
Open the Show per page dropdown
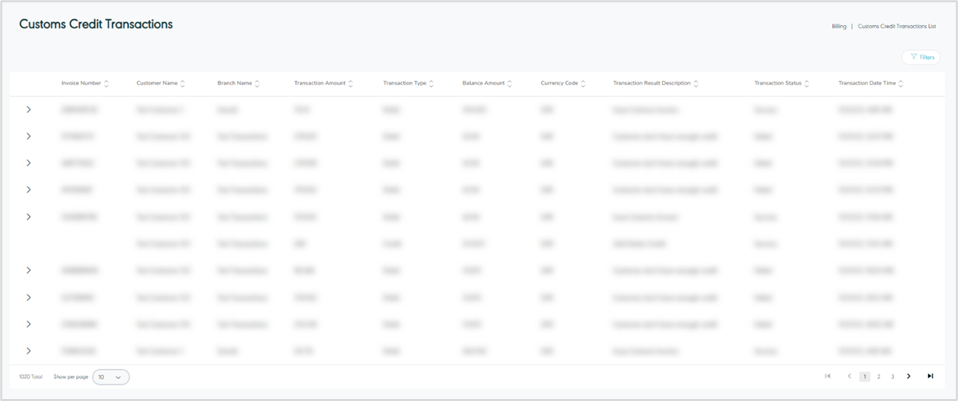(x=111, y=377)
